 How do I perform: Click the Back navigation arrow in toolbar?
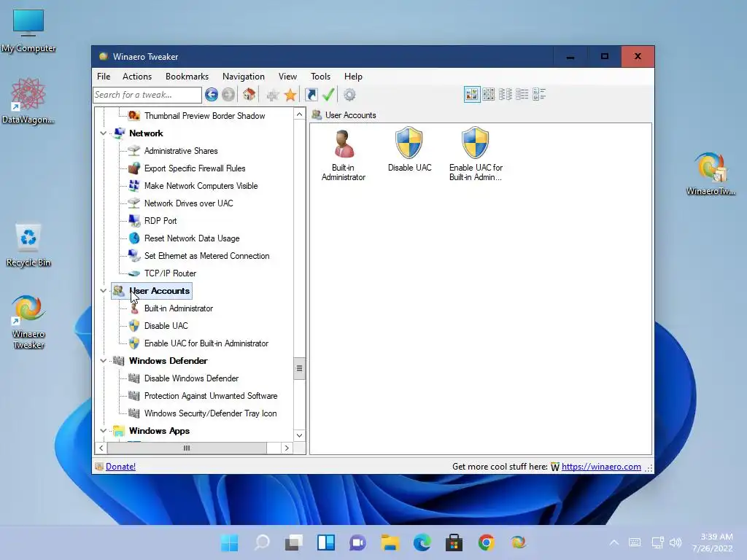(212, 95)
